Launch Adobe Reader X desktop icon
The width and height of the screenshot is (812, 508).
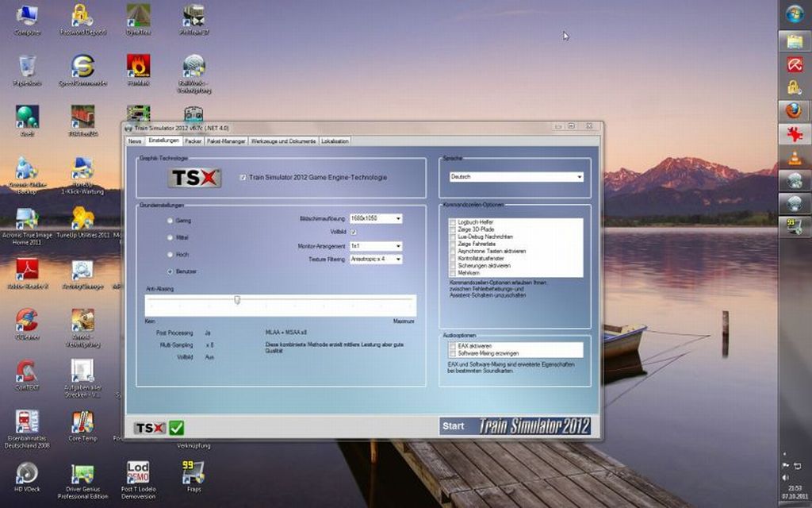coord(27,275)
